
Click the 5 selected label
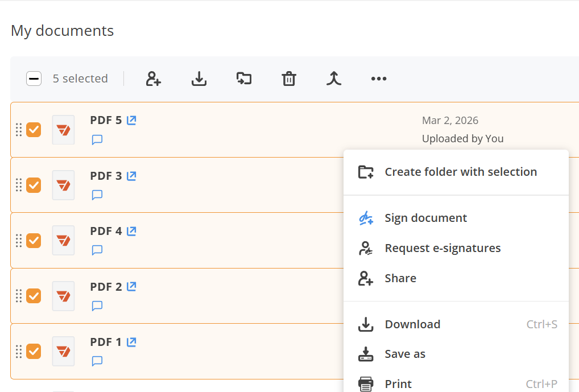tap(80, 79)
